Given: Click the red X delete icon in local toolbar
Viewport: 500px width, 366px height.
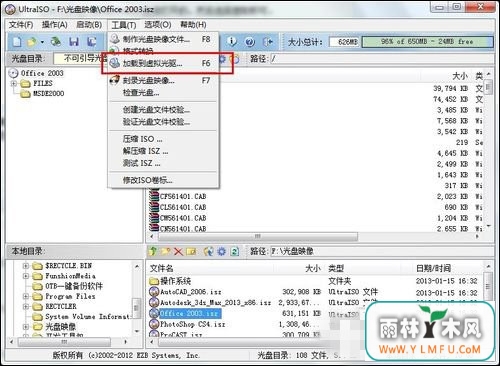Looking at the screenshot, I should coord(178,251).
